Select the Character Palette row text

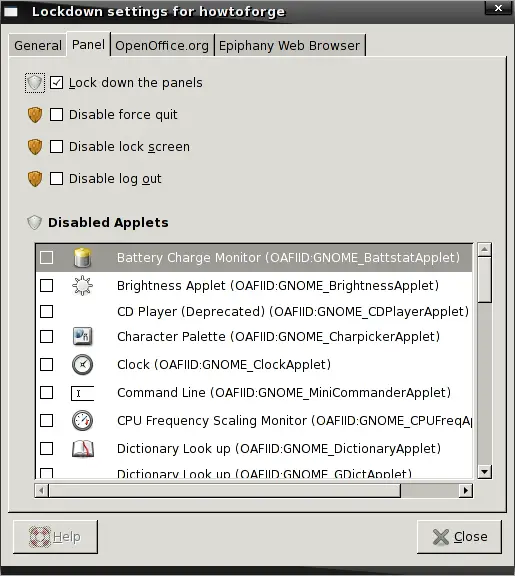coord(278,336)
